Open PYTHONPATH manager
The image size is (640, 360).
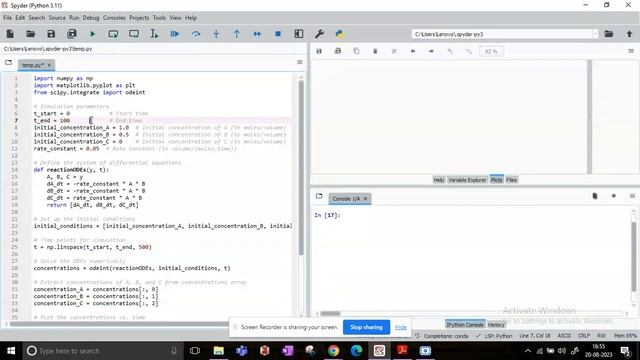pos(340,34)
